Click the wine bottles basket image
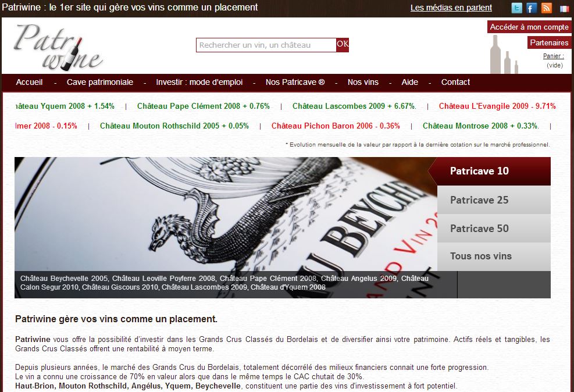The image size is (574, 392). coord(503,55)
